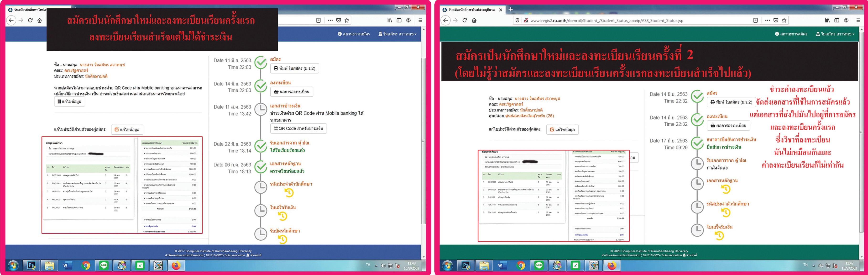Open File Explorer from left screenshot taskbar
The image size is (868, 275).
point(50,265)
